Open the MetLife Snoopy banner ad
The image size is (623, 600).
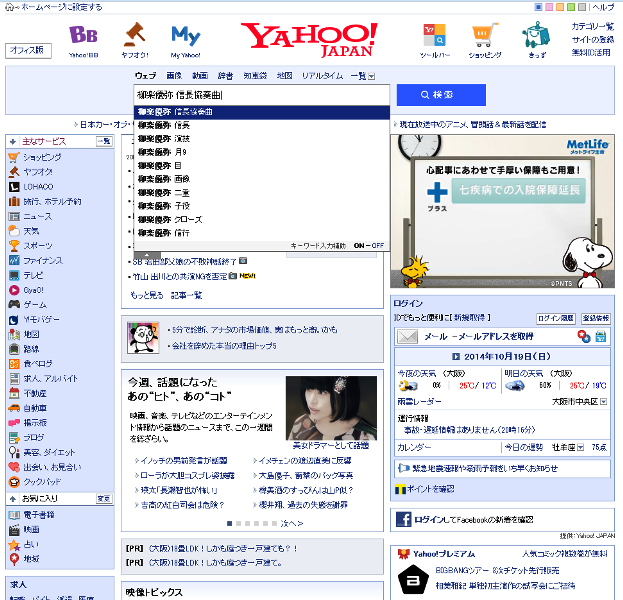(x=502, y=211)
